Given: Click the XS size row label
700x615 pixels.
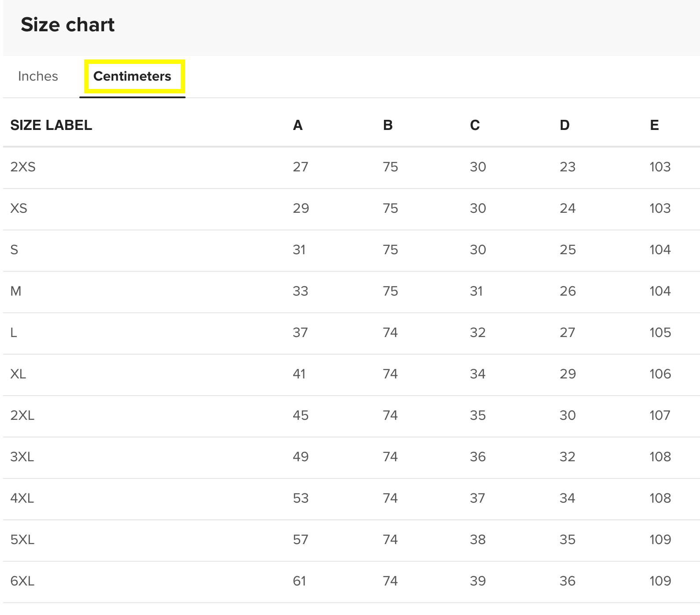Looking at the screenshot, I should (x=19, y=208).
